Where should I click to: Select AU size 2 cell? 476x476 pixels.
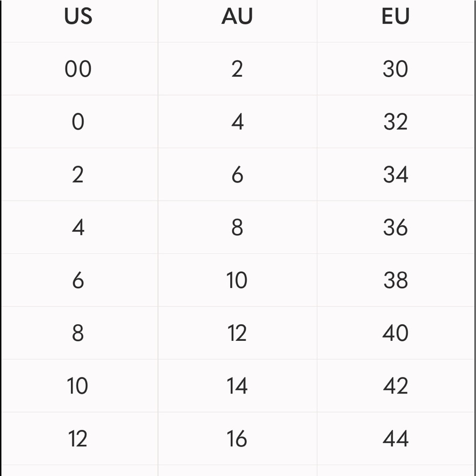click(x=237, y=69)
